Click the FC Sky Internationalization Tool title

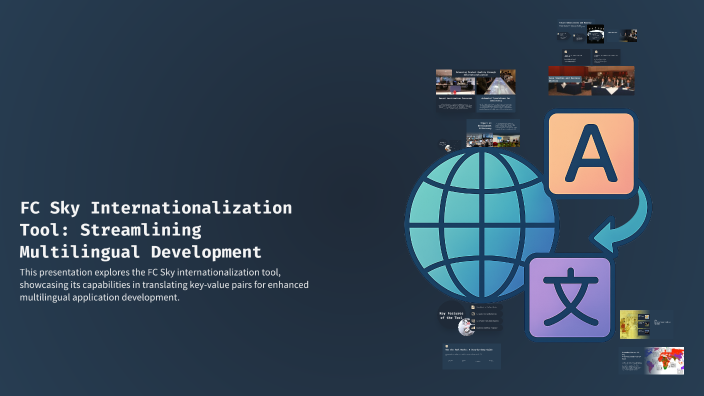156,229
